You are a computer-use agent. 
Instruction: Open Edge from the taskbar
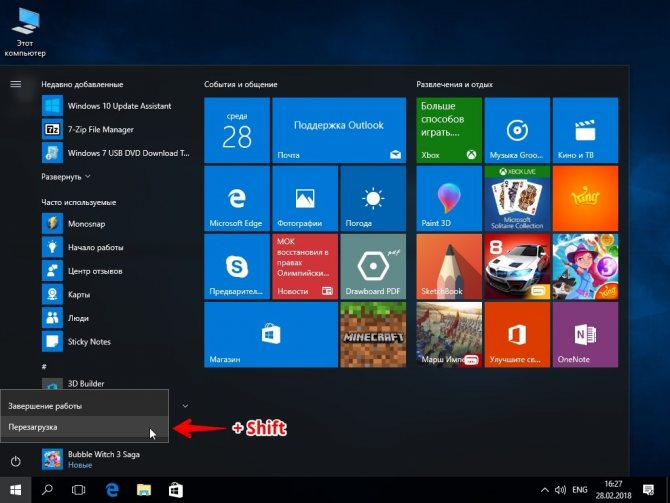112,490
